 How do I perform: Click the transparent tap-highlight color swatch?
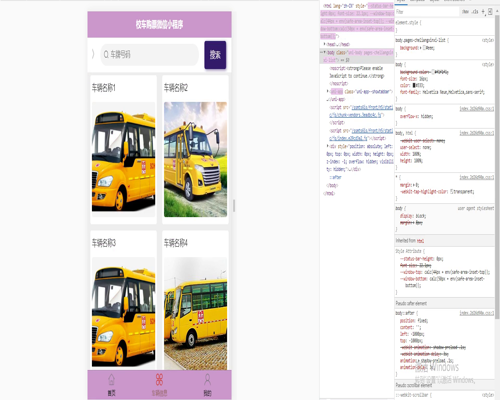point(452,191)
